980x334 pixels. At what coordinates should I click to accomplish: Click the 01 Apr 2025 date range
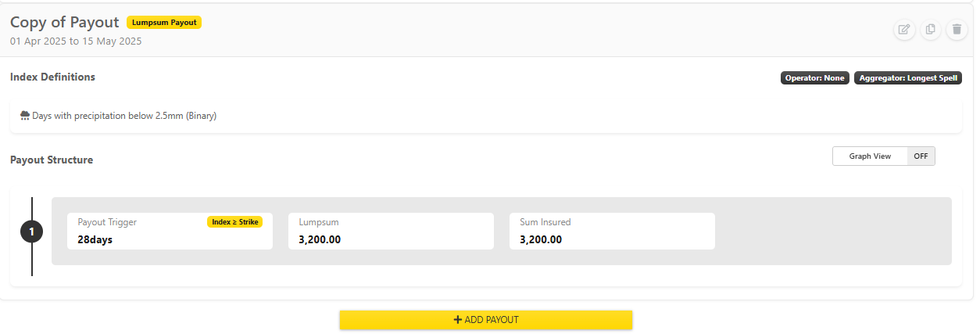click(76, 41)
